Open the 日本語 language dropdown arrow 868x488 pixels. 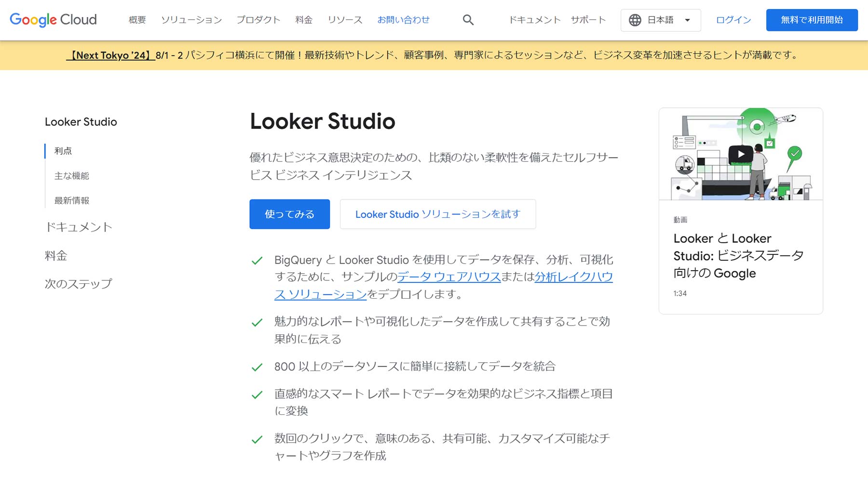pos(687,20)
